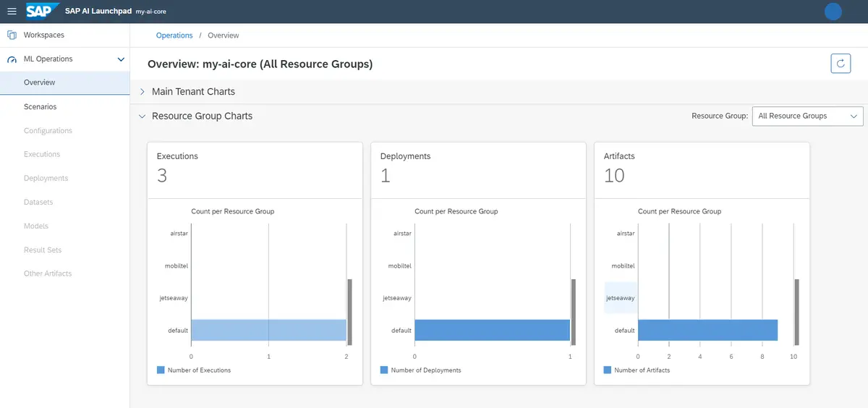Image resolution: width=868 pixels, height=408 pixels.
Task: Click the default bar in Deployments chart
Action: (x=492, y=330)
